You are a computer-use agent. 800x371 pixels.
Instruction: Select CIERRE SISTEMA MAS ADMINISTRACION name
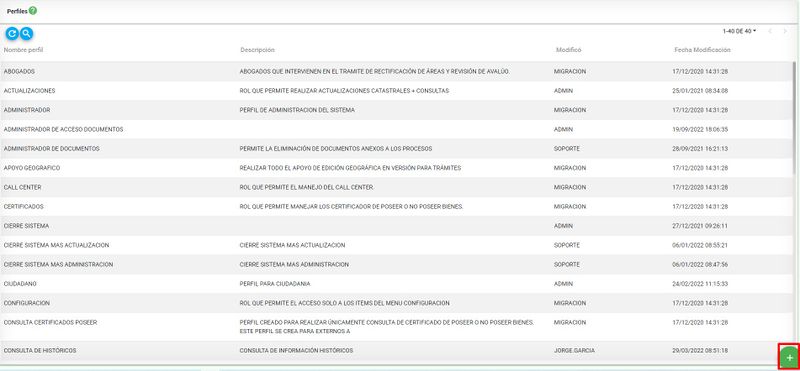(x=58, y=265)
